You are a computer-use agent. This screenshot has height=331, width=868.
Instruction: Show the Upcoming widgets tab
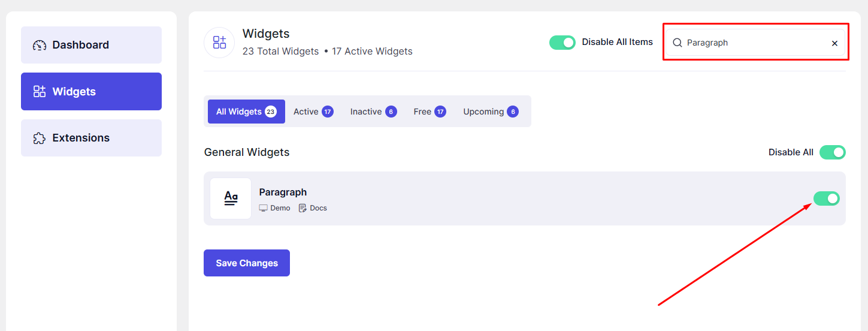(x=490, y=112)
